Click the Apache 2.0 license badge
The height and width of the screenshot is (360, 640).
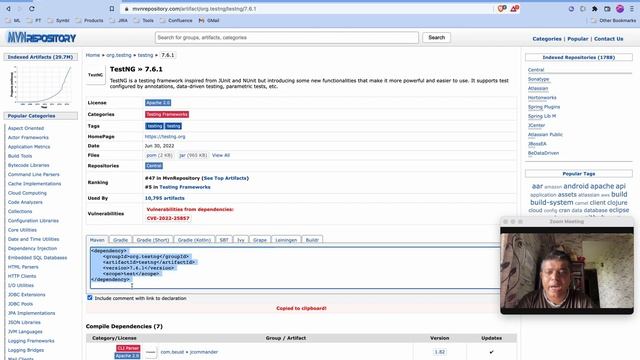coord(158,103)
